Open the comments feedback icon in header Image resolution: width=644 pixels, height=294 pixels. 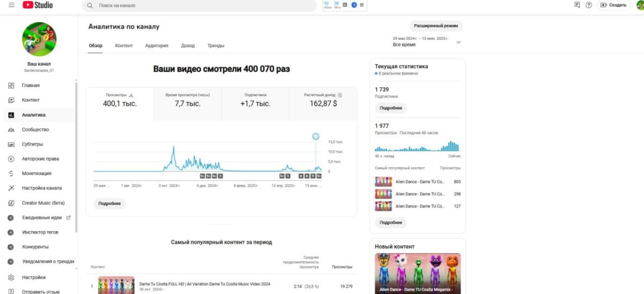(577, 5)
